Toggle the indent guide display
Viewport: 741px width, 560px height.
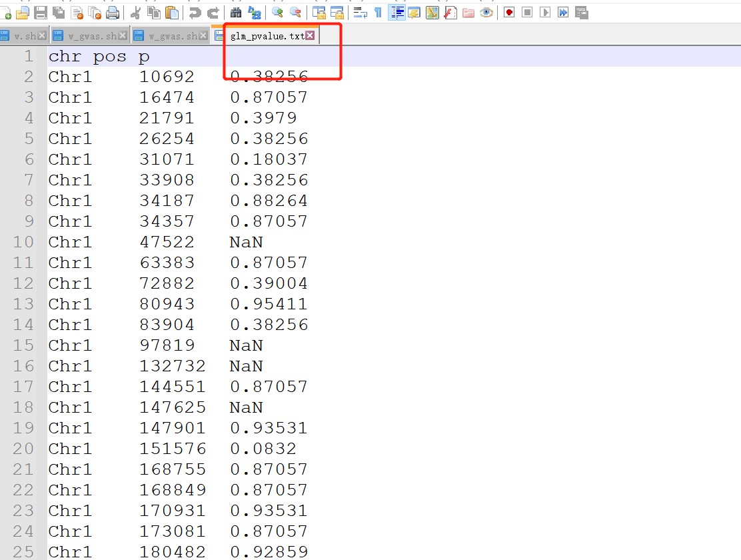tap(397, 13)
